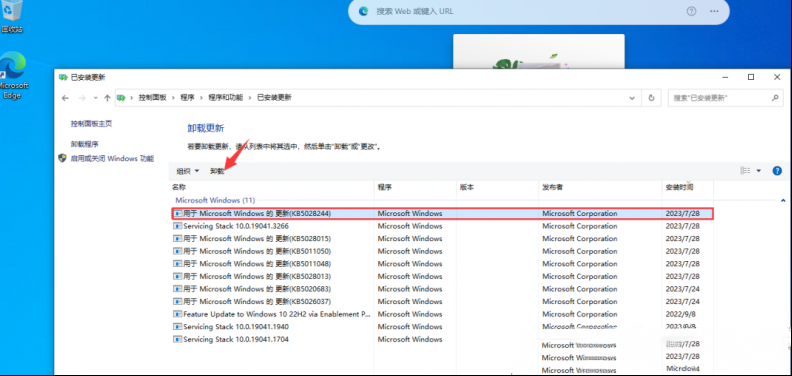Screen dimensions: 792x376
Task: Click the icon beside Servicing Stack 10.0.19041.1704
Action: click(x=177, y=339)
